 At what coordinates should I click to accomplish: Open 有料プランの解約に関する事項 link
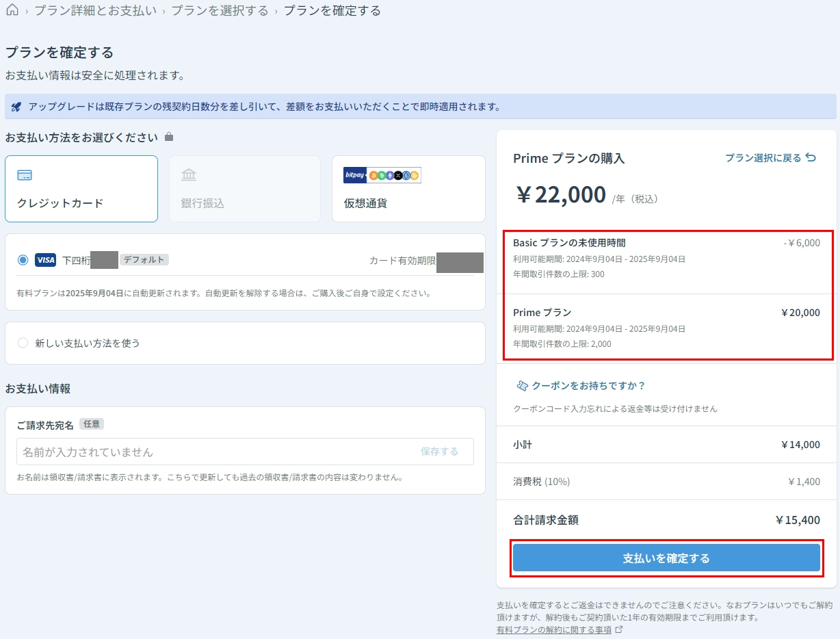[x=554, y=629]
